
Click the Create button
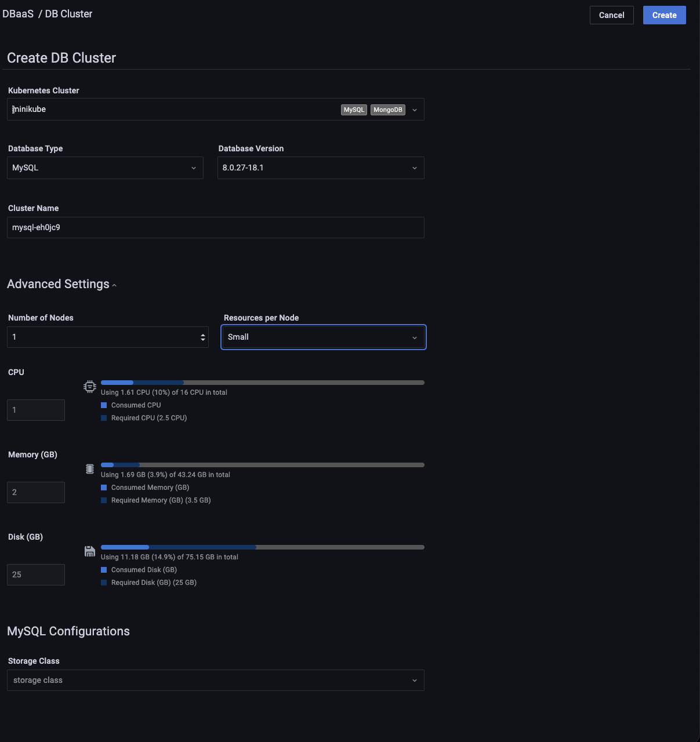[665, 15]
